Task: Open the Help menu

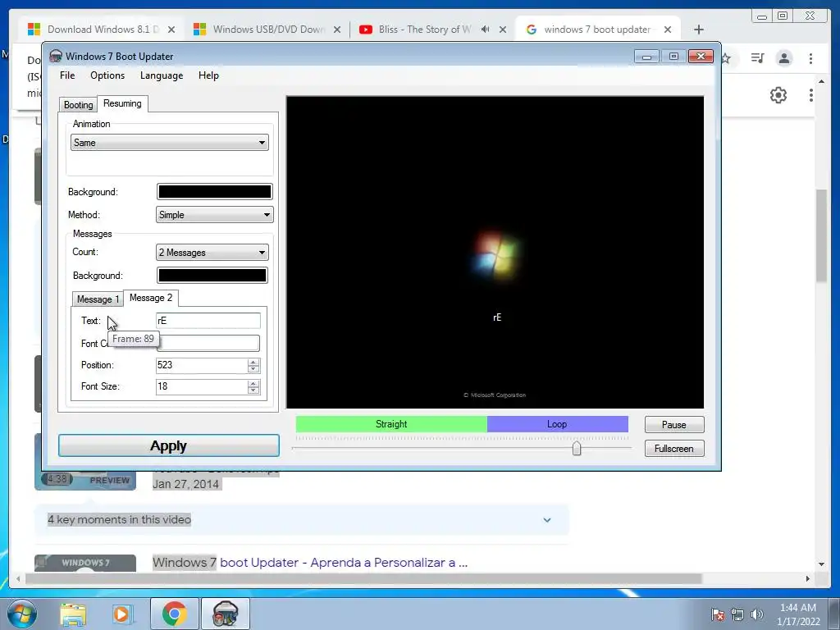Action: (x=208, y=75)
